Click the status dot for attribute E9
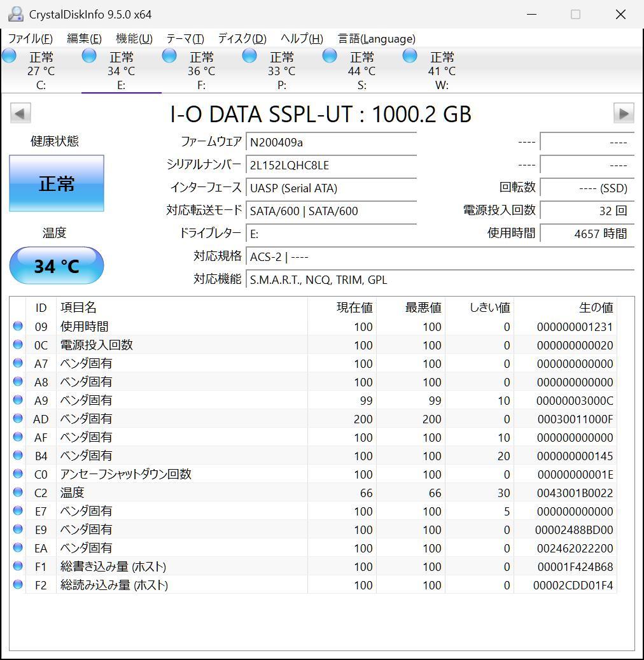Image resolution: width=644 pixels, height=660 pixels. point(18,529)
